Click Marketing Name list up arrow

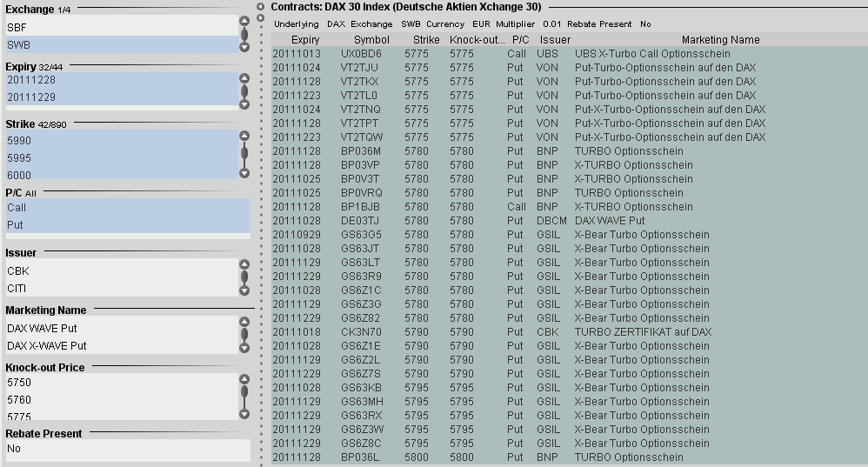click(x=244, y=322)
